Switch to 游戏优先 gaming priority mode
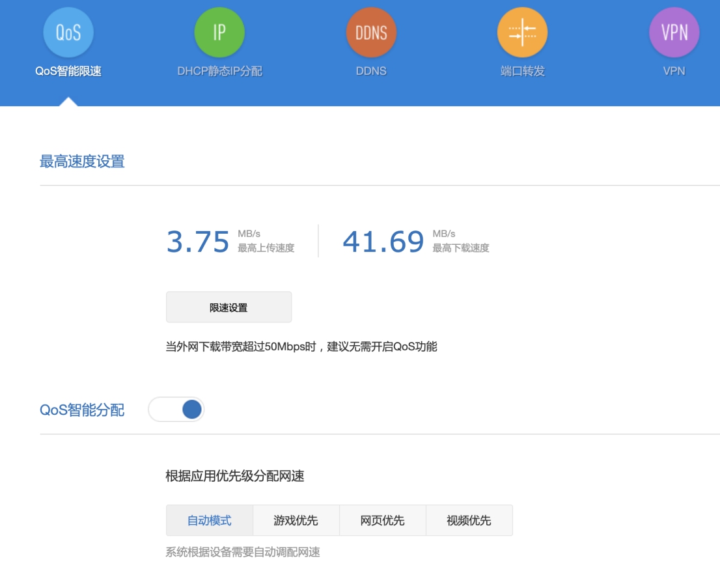 (x=296, y=520)
